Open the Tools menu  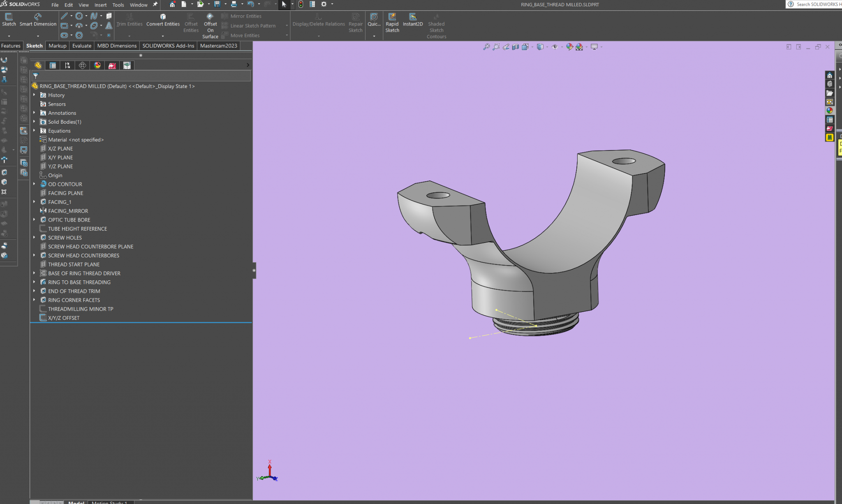click(x=118, y=5)
